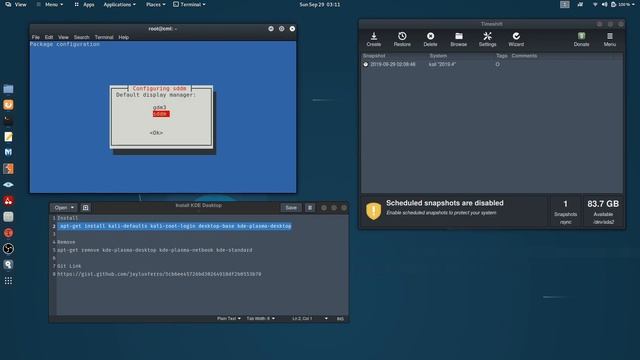This screenshot has height=360, width=640.
Task: Click Save in the text editor
Action: point(291,208)
